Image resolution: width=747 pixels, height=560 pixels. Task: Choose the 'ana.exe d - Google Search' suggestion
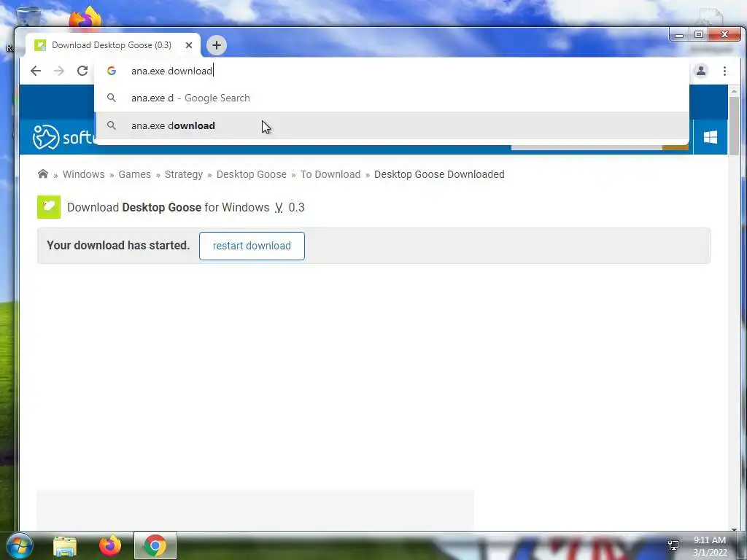pos(392,98)
